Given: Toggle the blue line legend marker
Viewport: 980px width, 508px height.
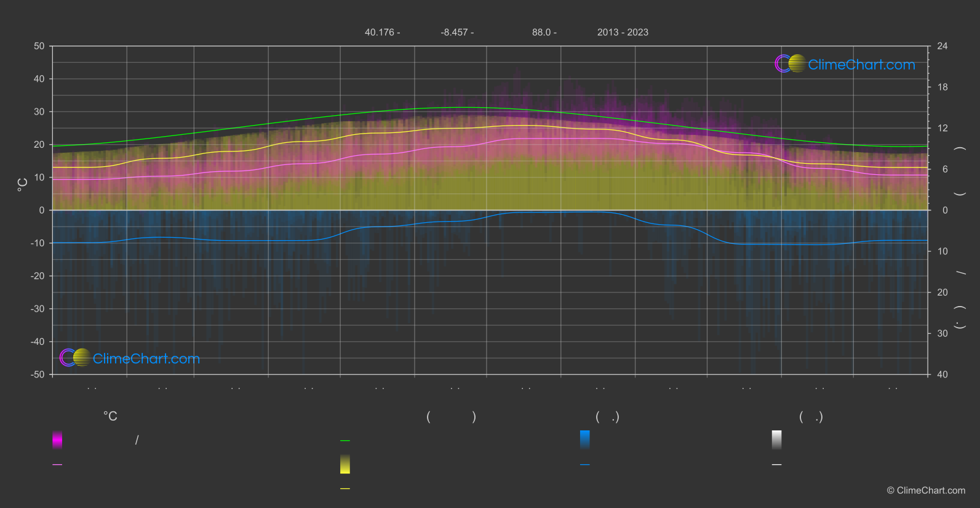Looking at the screenshot, I should coord(585,465).
